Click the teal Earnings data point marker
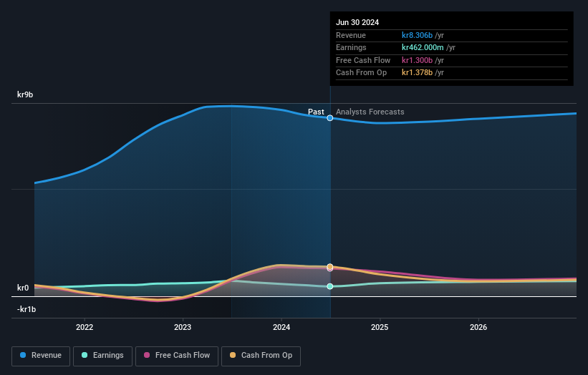Screen dimensions: 588x375 (330, 286)
